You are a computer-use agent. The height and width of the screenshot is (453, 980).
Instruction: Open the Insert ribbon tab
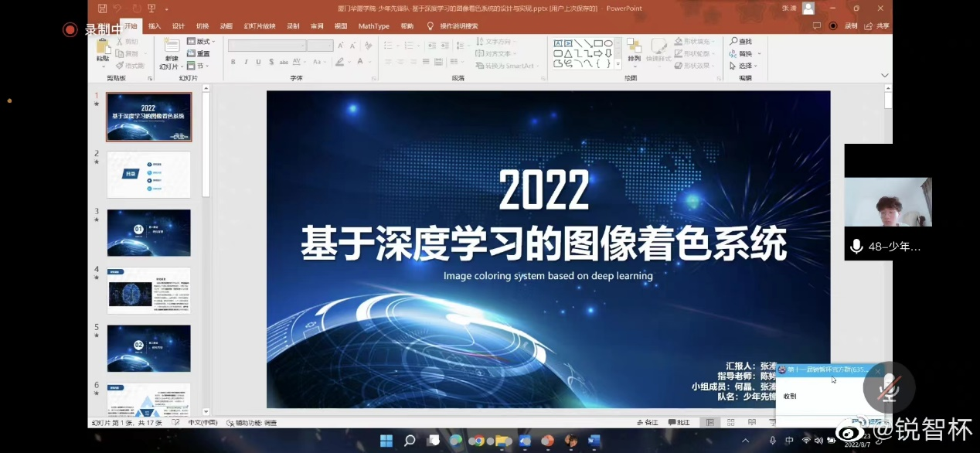(155, 26)
